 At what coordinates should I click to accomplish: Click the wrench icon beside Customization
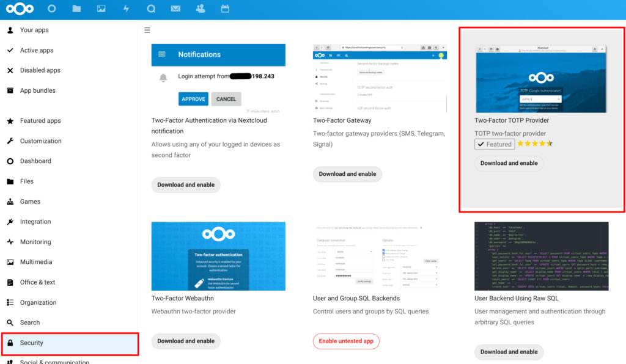[10, 140]
